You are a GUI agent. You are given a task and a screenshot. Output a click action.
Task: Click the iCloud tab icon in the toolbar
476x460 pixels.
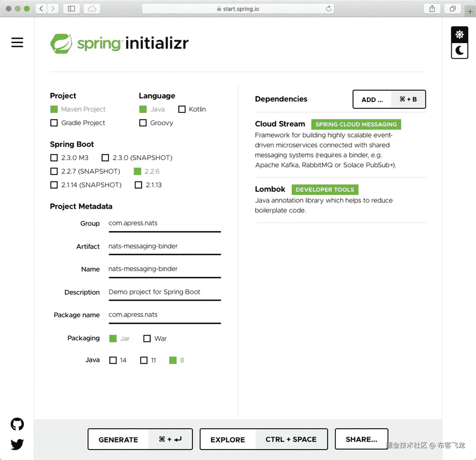(x=92, y=9)
